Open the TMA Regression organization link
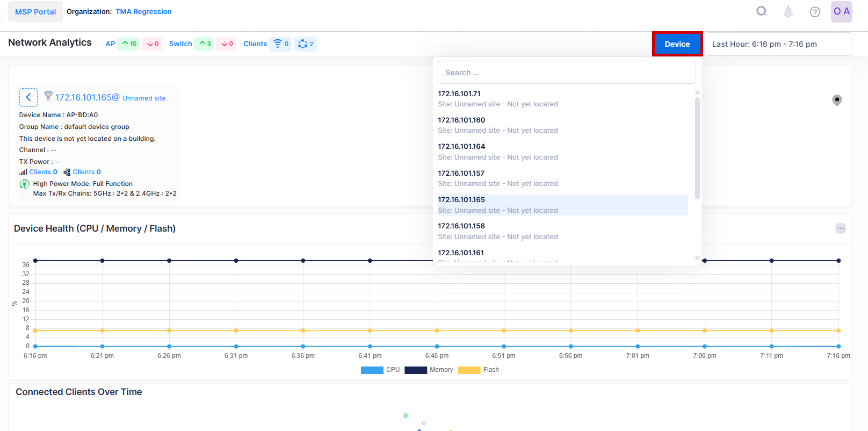The height and width of the screenshot is (431, 868). [143, 12]
